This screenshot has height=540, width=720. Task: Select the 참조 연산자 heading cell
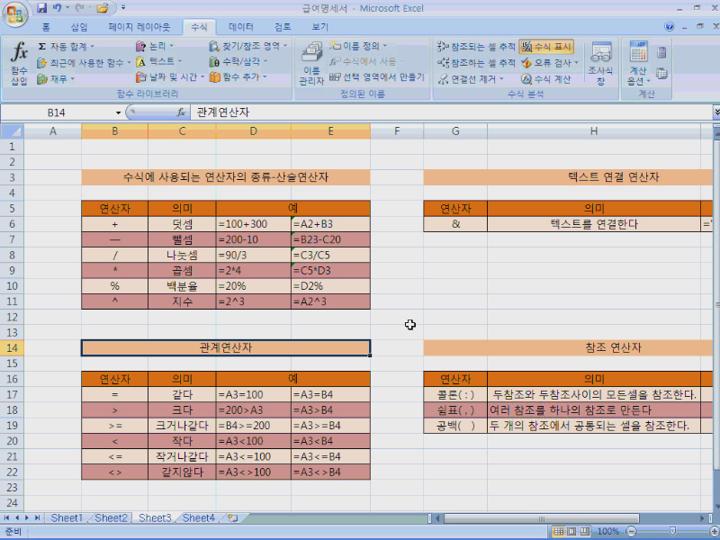(568, 348)
